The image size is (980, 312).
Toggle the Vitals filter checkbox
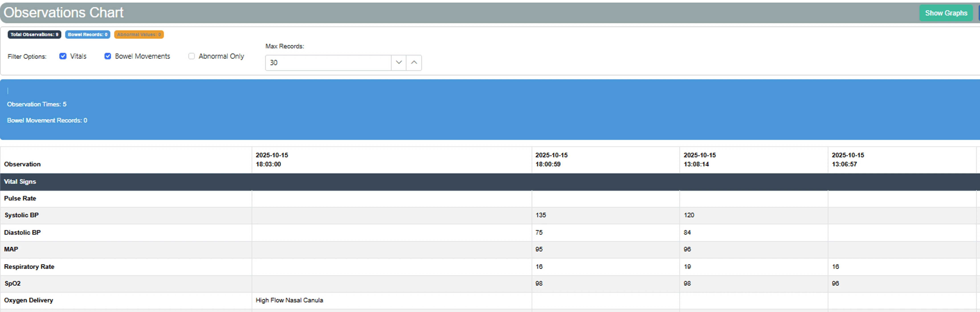click(63, 56)
